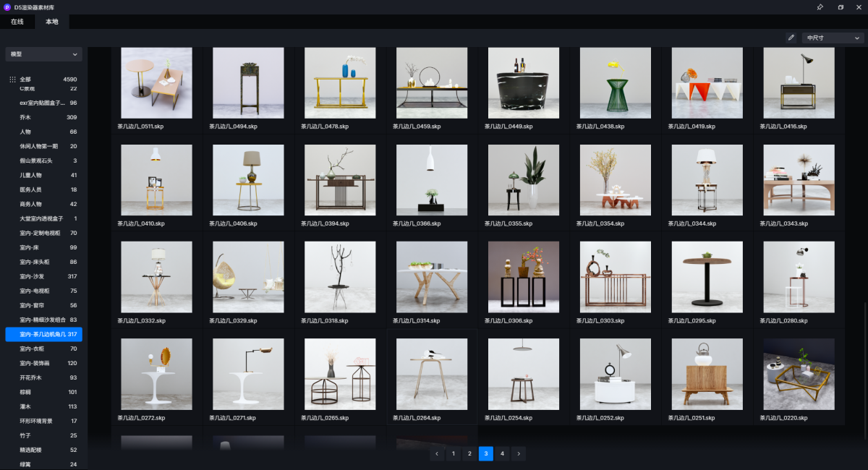Screen dimensions: 868x470
Task: Click the grid icon beside 全部
Action: tap(12, 80)
